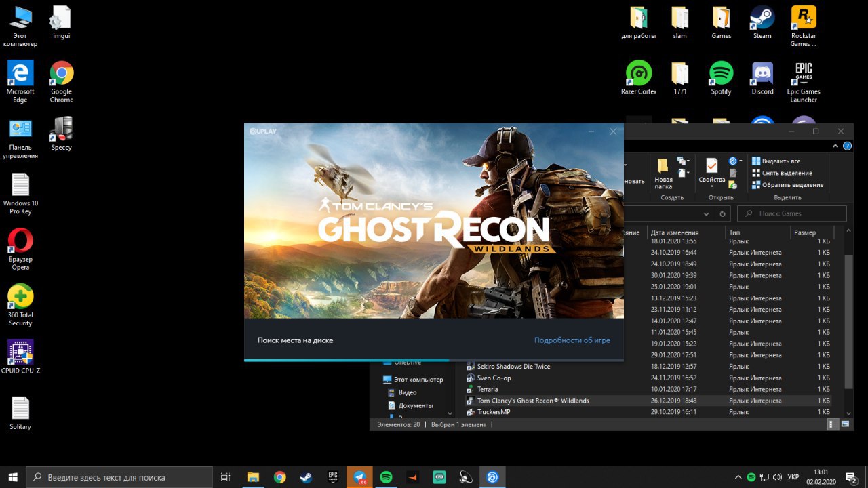Open Epic Games Launcher desktop icon

coord(804,82)
